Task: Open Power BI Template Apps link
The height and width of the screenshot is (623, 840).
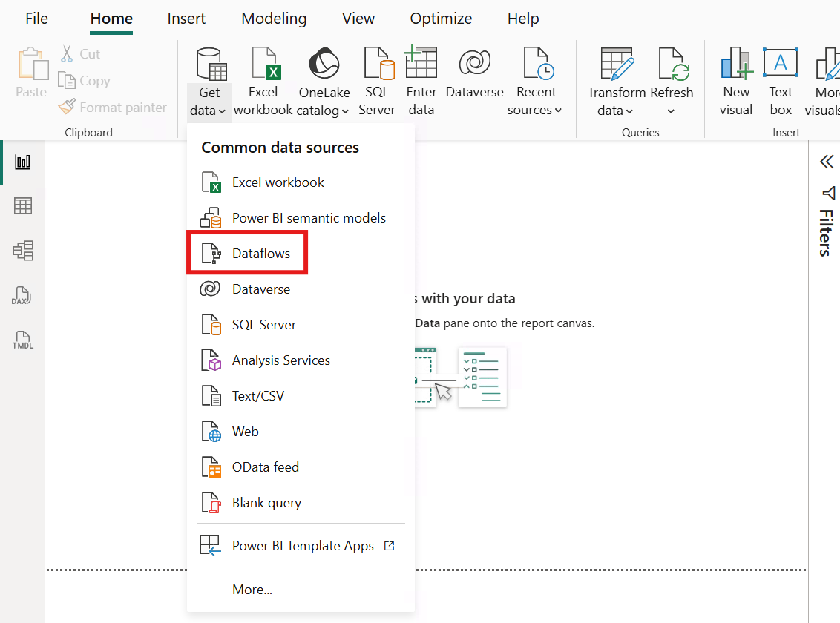Action: pos(301,545)
